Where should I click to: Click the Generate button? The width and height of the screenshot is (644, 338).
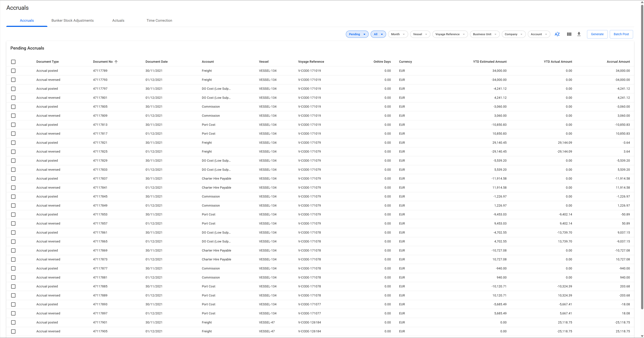tap(597, 34)
